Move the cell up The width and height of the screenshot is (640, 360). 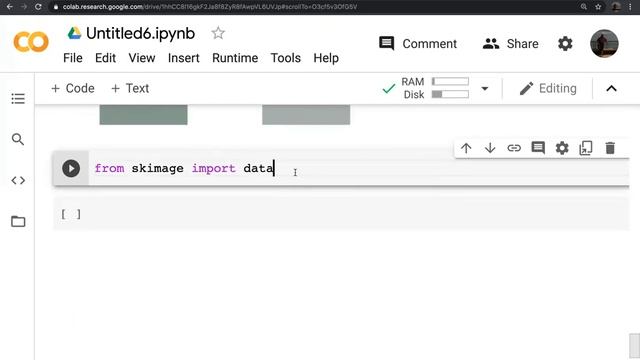(x=466, y=148)
